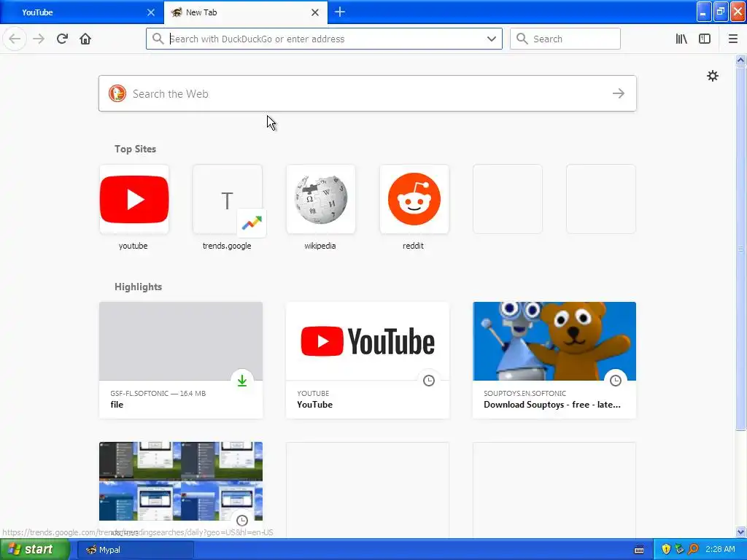Click the keyboard icon on the taskbar
The image size is (747, 560).
[639, 550]
